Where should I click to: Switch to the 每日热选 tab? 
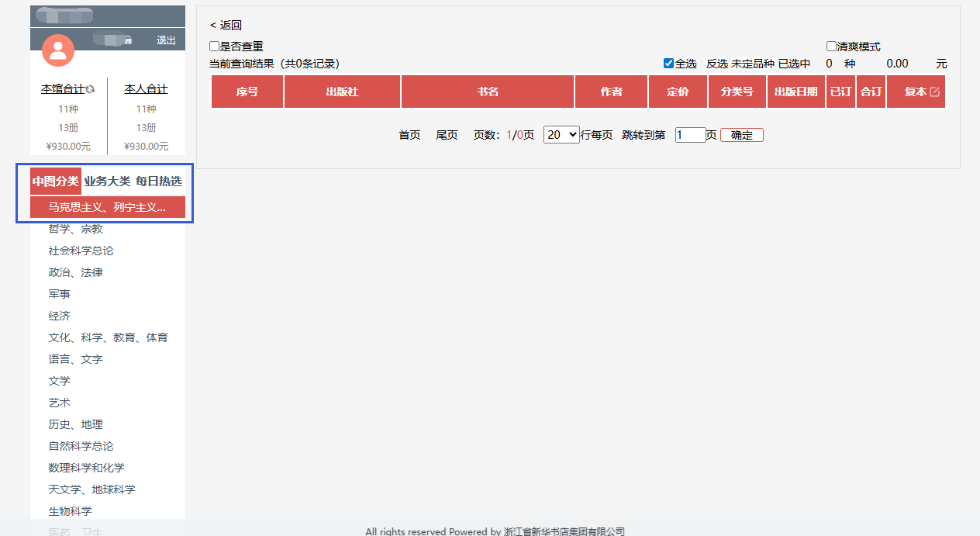point(159,181)
